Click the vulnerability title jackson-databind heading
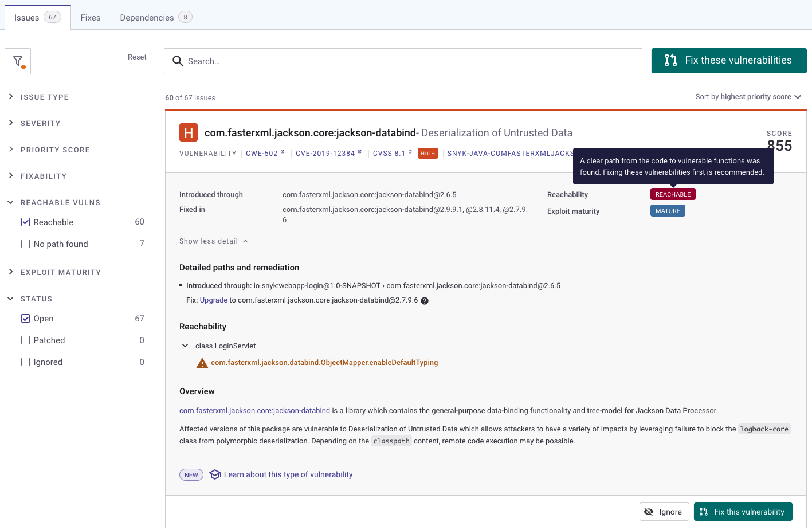This screenshot has height=530, width=812. point(310,133)
